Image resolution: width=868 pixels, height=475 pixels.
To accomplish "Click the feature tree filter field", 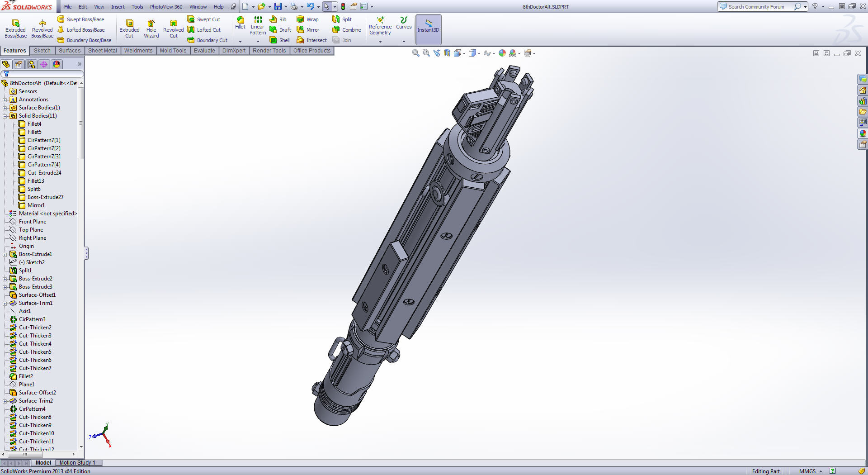I will point(42,74).
